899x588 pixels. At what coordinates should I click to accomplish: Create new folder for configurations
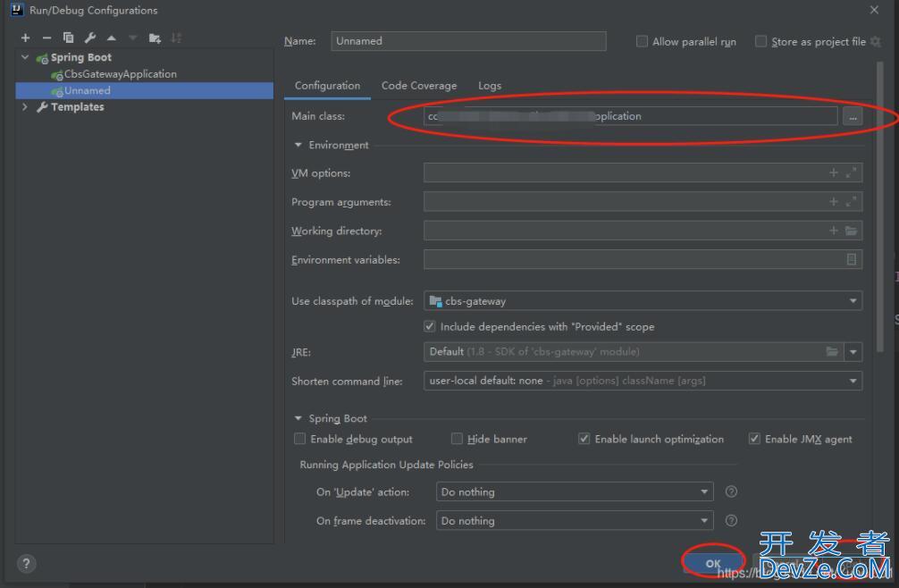point(155,38)
